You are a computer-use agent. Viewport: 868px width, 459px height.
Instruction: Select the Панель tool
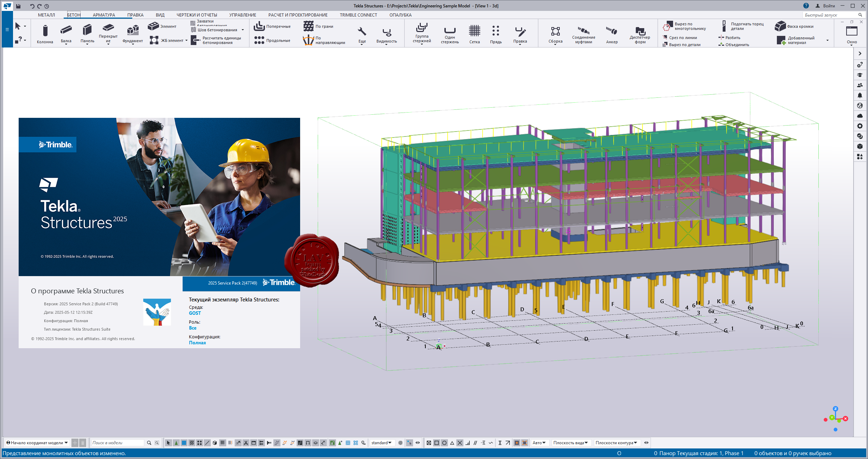click(87, 34)
